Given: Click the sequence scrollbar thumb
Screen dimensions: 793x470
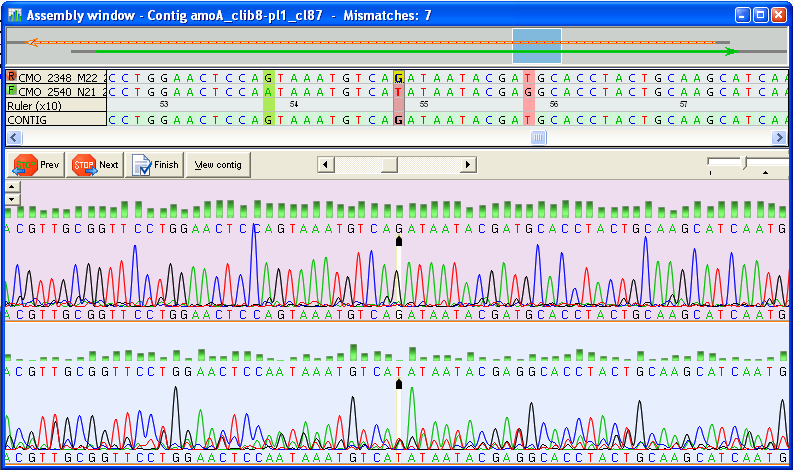Looking at the screenshot, I should pos(538,137).
